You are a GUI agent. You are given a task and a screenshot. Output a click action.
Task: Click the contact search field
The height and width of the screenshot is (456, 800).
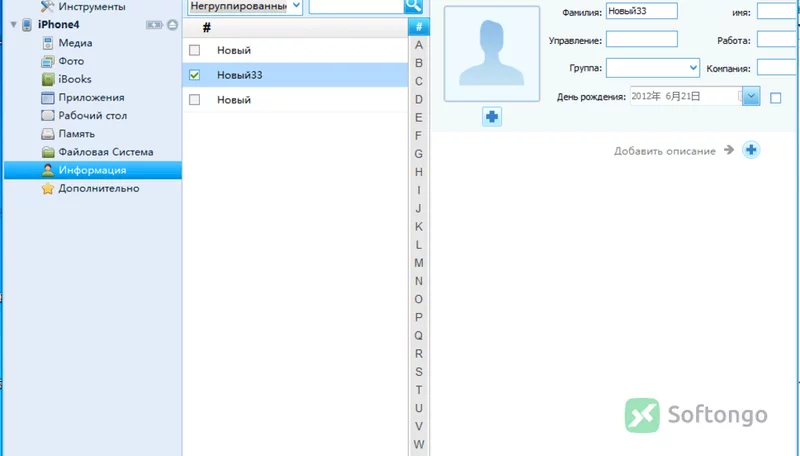[356, 6]
